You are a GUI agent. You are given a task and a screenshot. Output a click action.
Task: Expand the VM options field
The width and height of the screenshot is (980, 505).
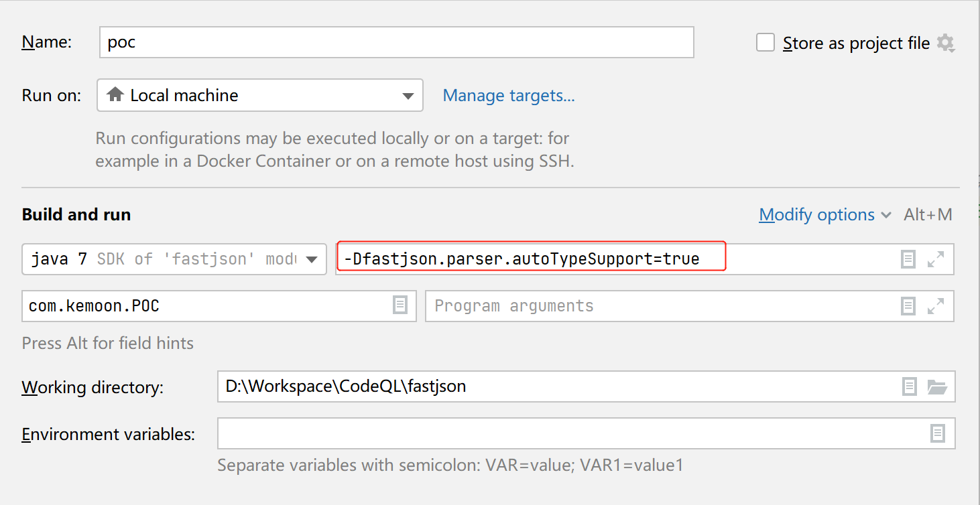(x=936, y=259)
